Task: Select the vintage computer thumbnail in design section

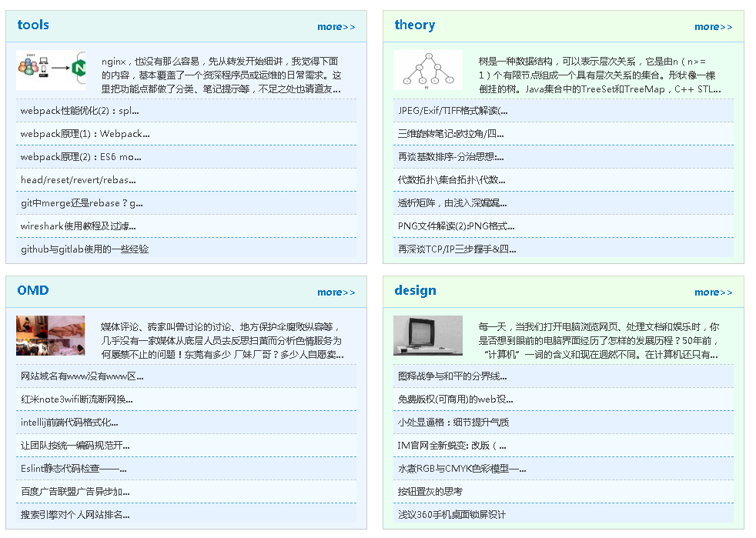Action: click(428, 336)
